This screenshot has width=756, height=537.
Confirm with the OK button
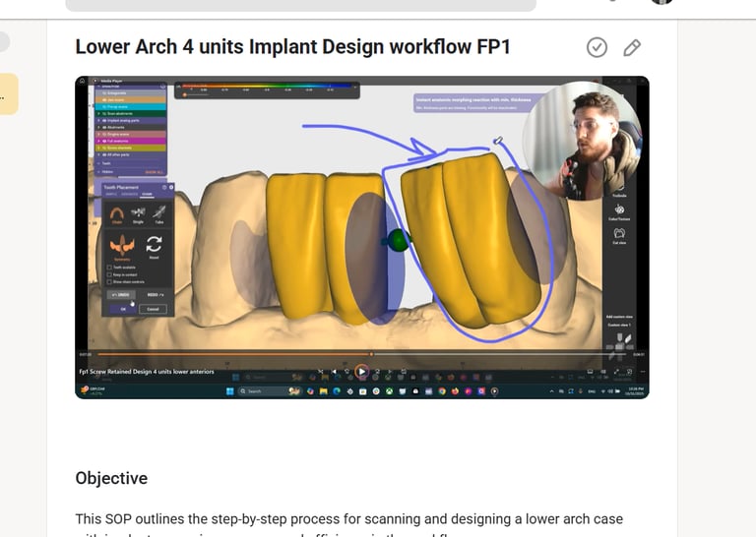[x=123, y=309]
